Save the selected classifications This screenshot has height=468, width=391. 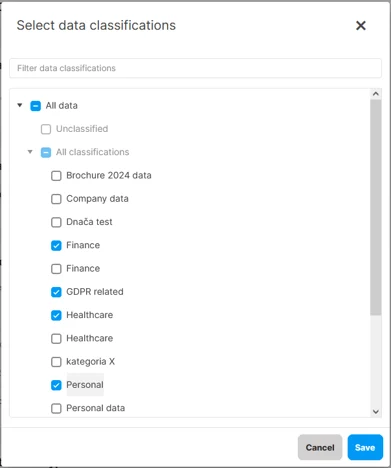point(365,447)
